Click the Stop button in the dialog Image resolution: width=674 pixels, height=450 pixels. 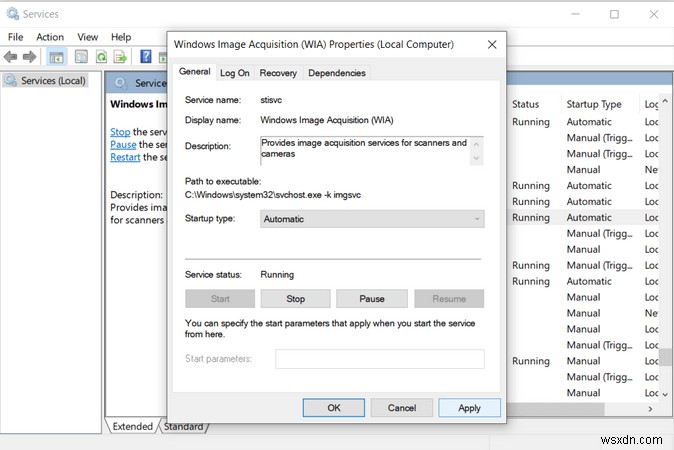[295, 299]
